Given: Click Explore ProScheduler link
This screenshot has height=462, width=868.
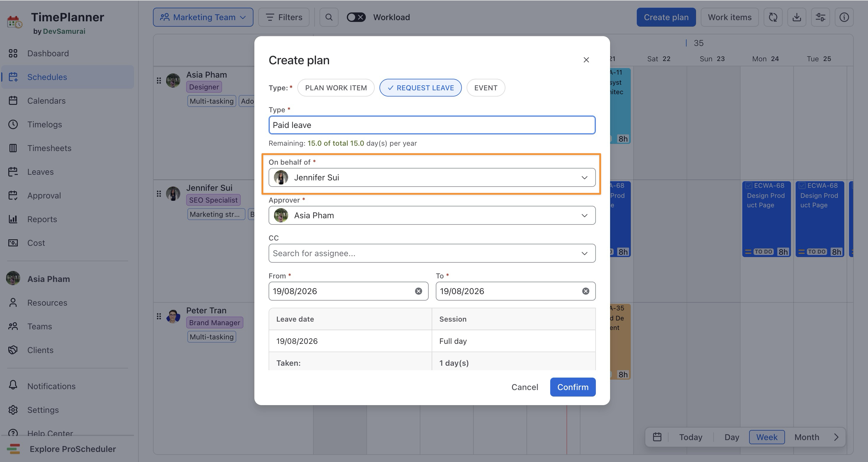Looking at the screenshot, I should [67, 449].
